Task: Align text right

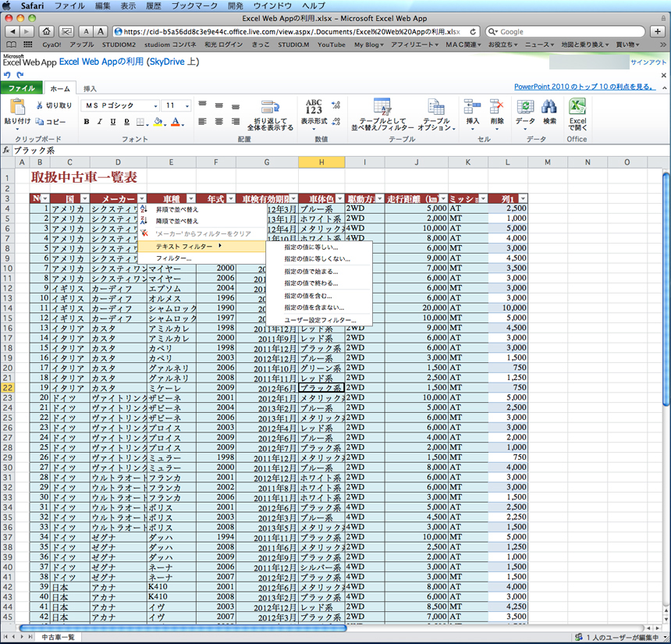Action: click(236, 122)
